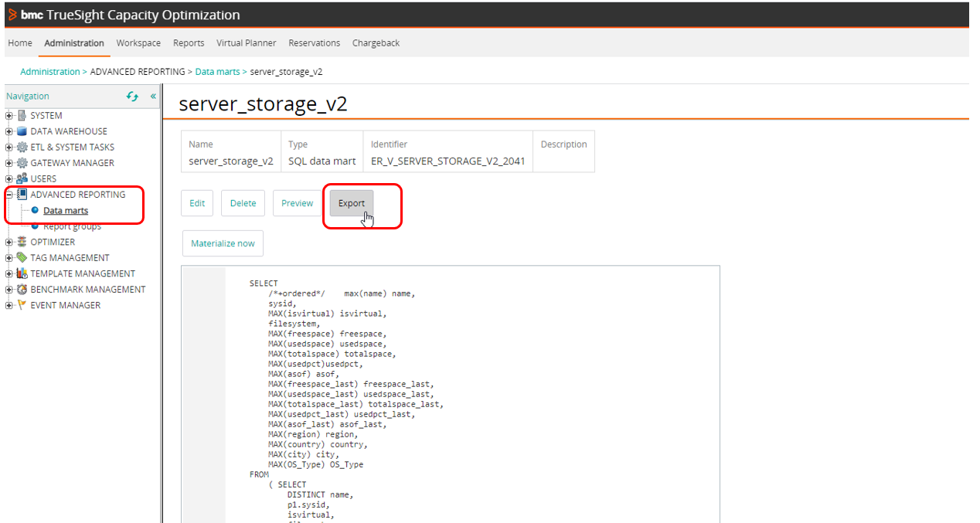
Task: Click the ETL & SYSTEM TASKS gear icon
Action: click(x=22, y=148)
